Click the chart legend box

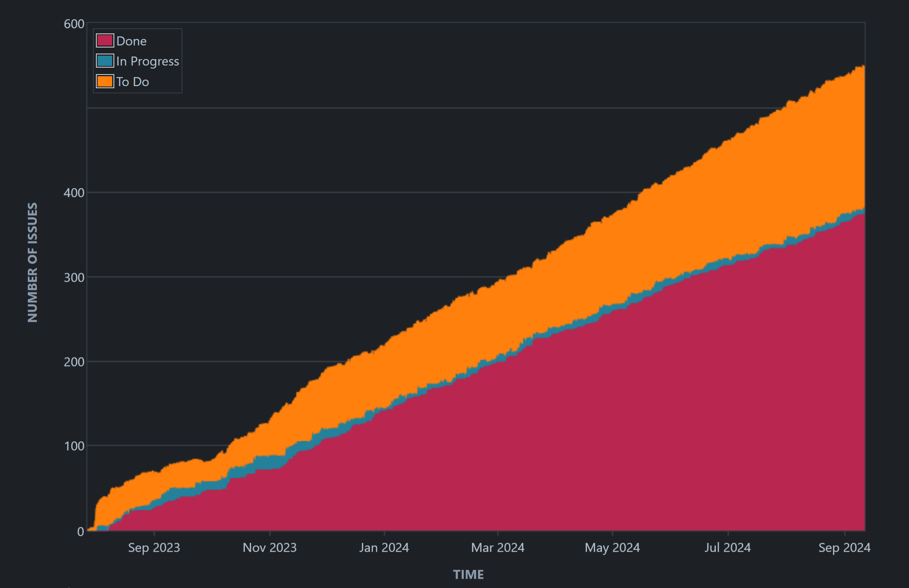(138, 60)
